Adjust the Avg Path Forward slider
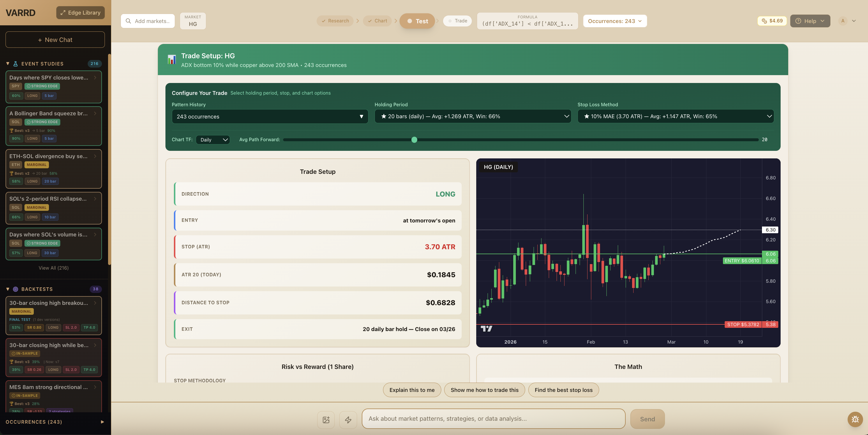This screenshot has height=435, width=868. [414, 139]
